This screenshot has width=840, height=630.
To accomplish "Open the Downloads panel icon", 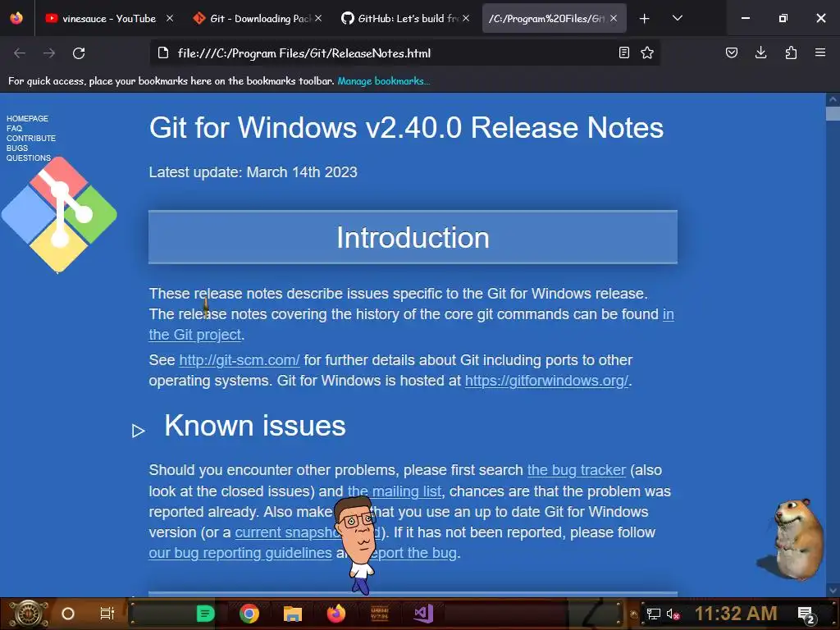I will pyautogui.click(x=760, y=52).
